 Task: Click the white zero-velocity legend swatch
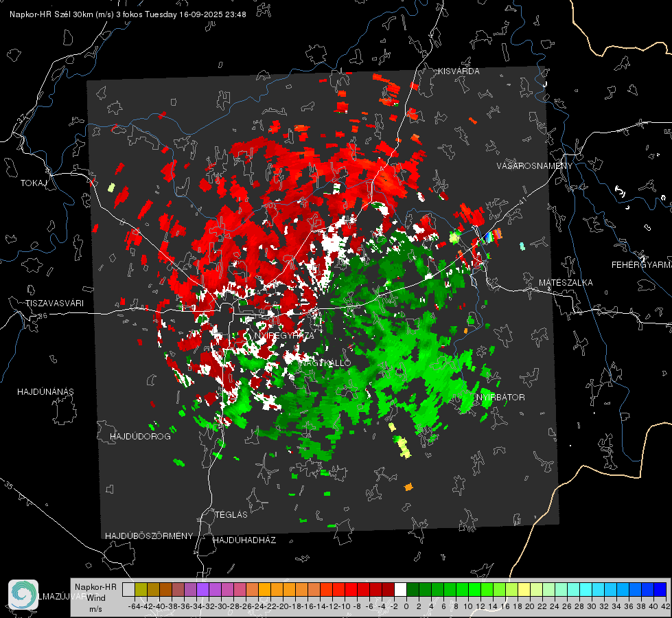[400, 590]
